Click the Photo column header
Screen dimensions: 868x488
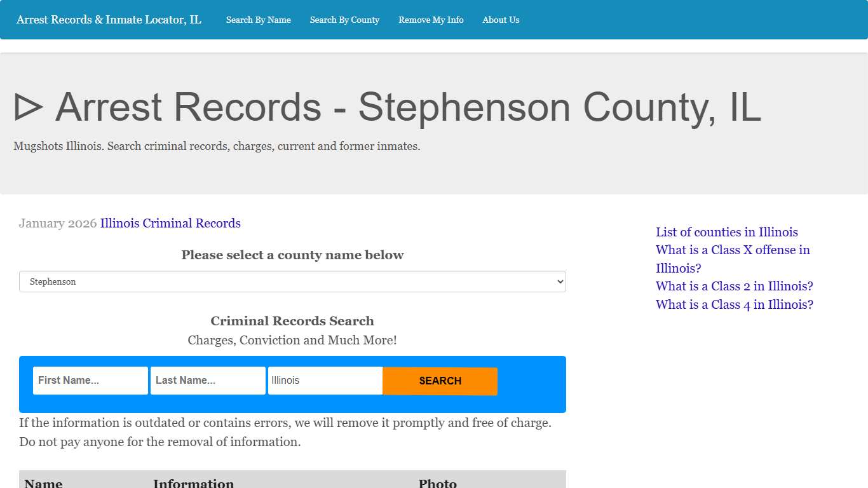point(437,483)
